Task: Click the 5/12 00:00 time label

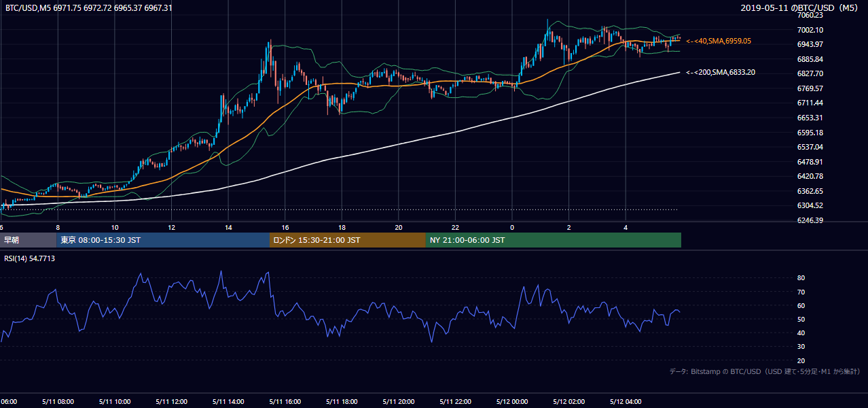Action: 512,401
